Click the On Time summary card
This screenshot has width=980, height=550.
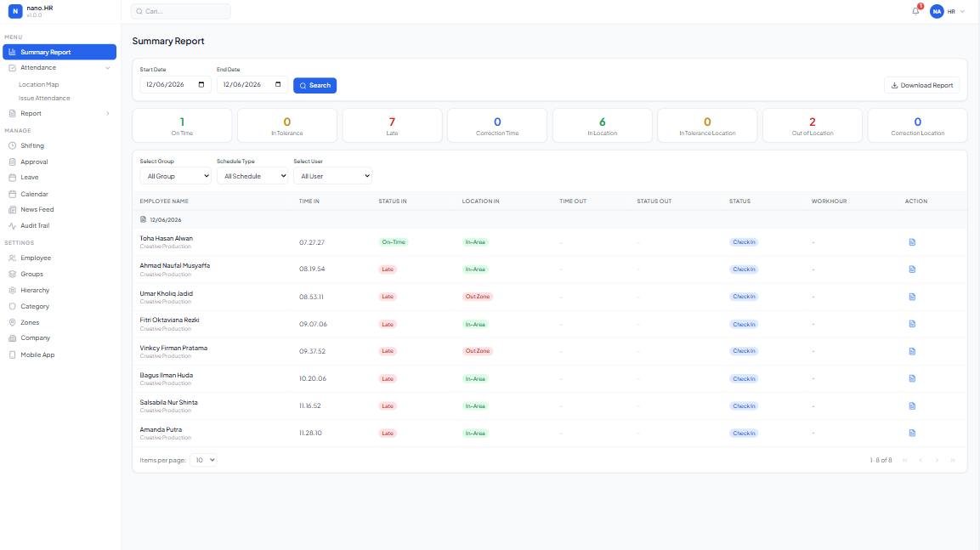182,126
